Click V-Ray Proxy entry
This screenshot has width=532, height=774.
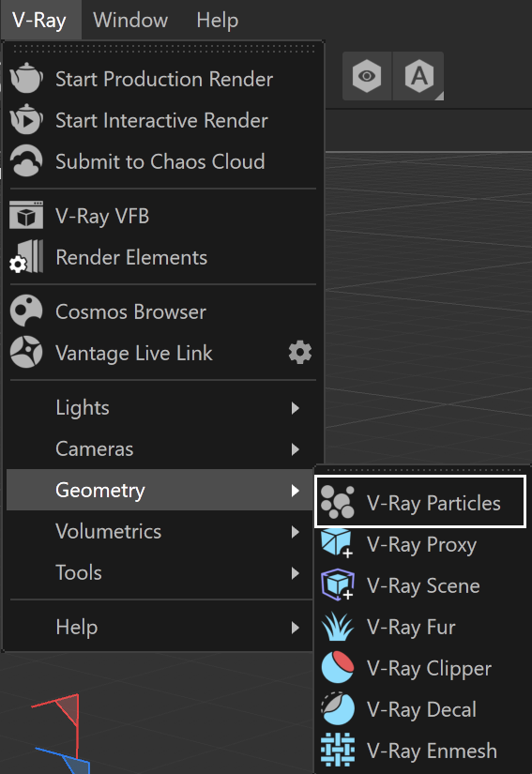point(422,544)
